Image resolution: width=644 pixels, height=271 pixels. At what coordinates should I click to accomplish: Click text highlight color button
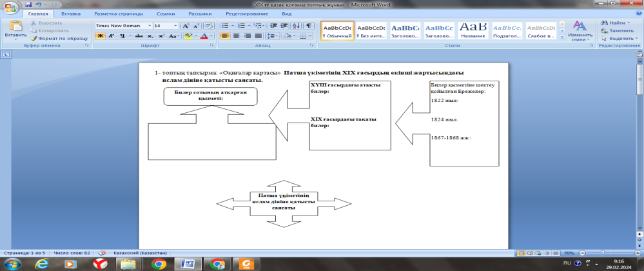(x=188, y=35)
